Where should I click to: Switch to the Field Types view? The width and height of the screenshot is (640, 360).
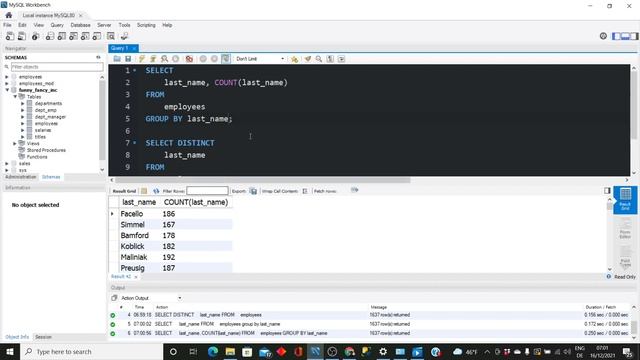click(625, 256)
